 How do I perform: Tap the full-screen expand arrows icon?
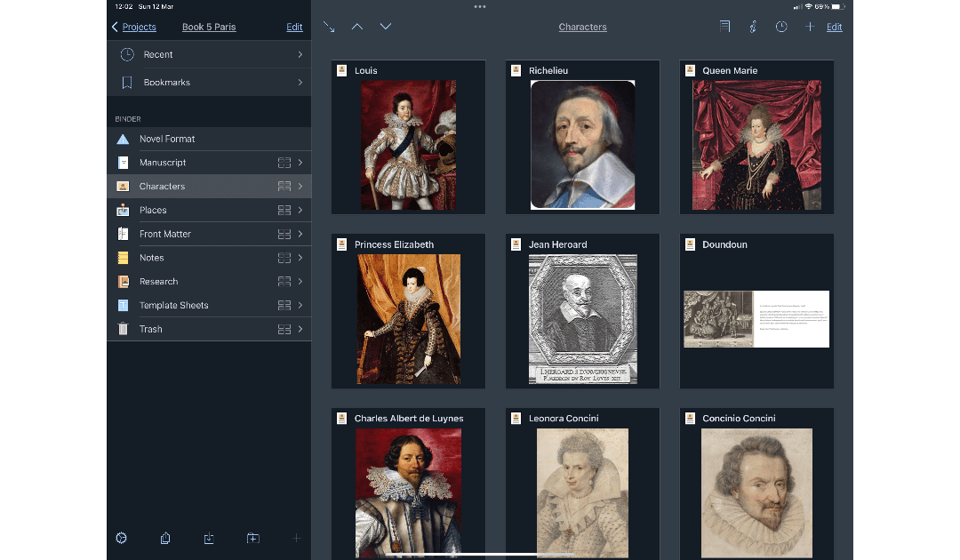pyautogui.click(x=329, y=27)
